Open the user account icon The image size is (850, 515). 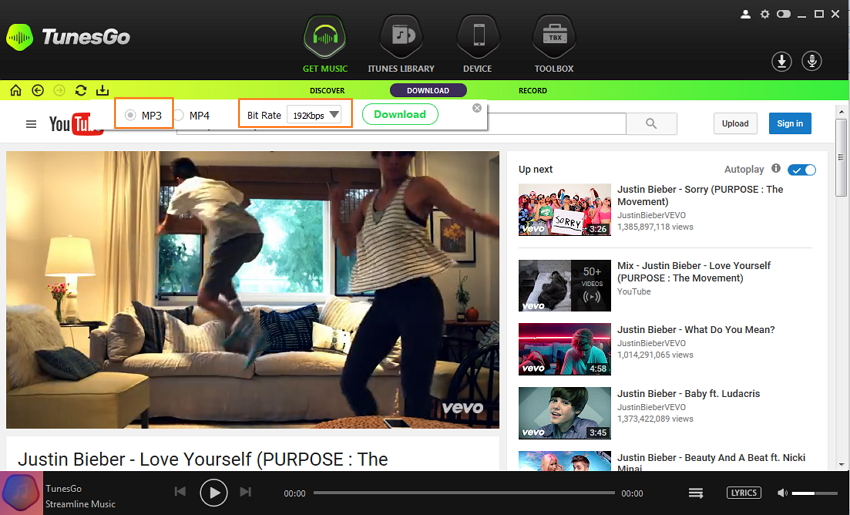746,14
